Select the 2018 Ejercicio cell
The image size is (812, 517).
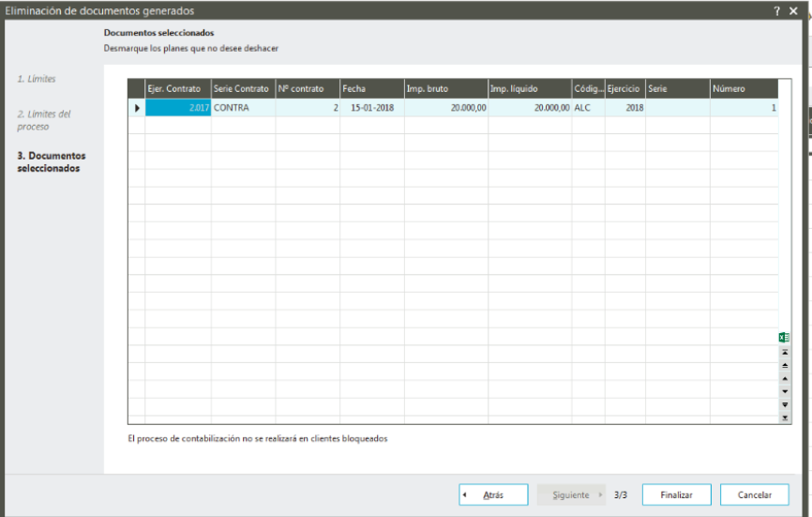coord(625,108)
